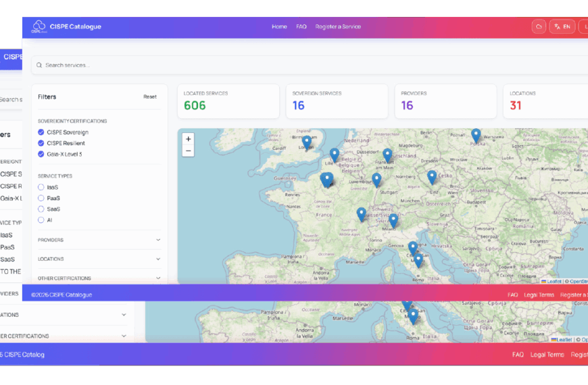Select the marker west of Schweiz label
Image resolution: width=588 pixels, height=385 pixels.
361,215
